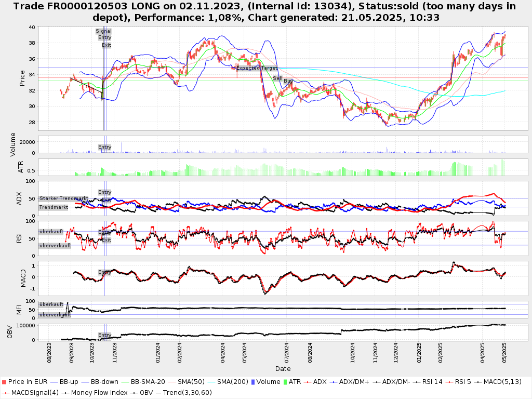Click the Date axis label
This screenshot has height=399, width=532.
[283, 369]
